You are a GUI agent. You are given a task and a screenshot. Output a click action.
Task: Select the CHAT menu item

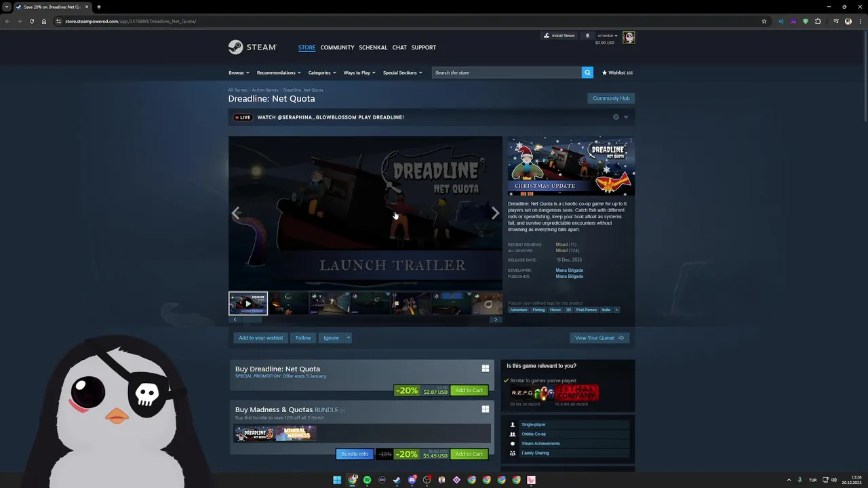pyautogui.click(x=399, y=47)
